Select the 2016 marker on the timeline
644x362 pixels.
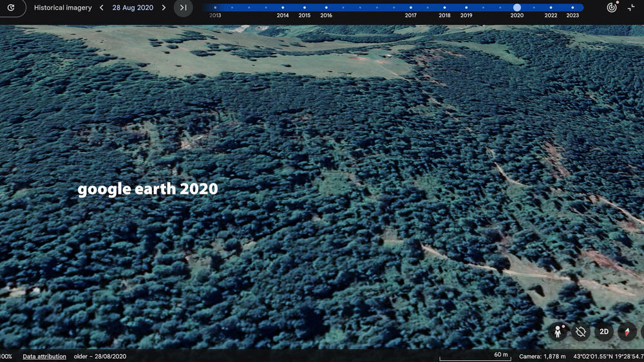click(x=326, y=7)
